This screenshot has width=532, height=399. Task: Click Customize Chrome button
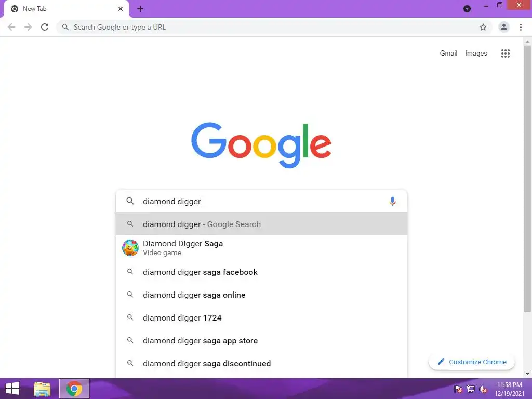pos(472,362)
